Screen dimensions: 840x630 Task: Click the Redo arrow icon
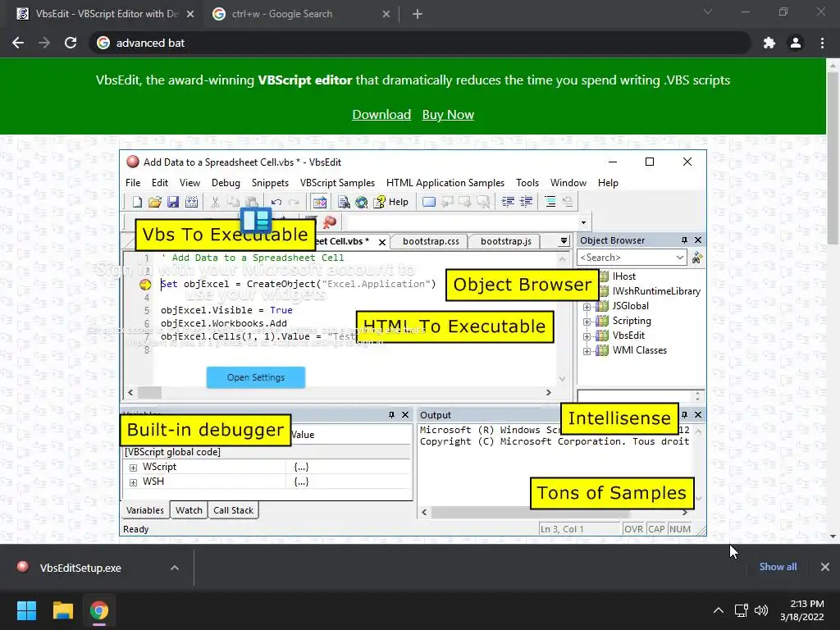pos(294,202)
